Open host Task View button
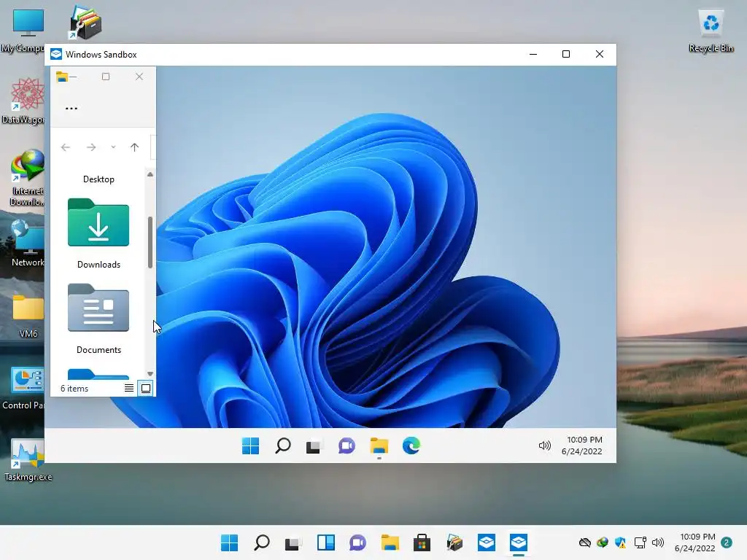 [293, 542]
